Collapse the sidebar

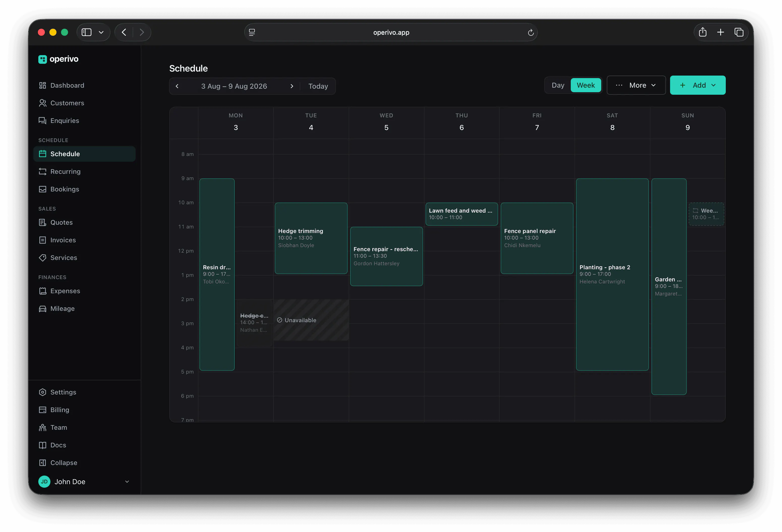tap(84, 463)
